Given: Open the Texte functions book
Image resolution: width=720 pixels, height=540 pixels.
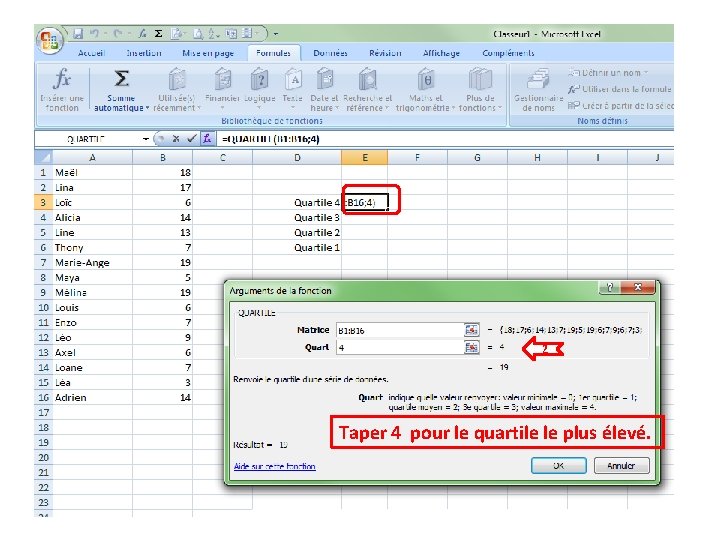Looking at the screenshot, I should [293, 90].
